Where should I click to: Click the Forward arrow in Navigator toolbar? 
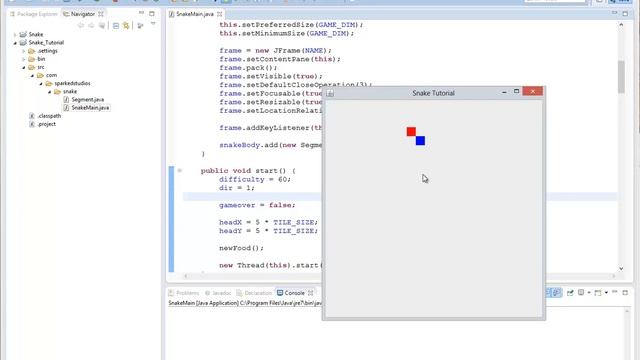pos(91,26)
